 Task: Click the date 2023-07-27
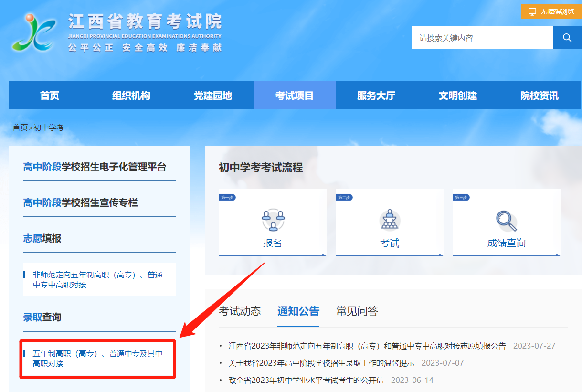click(x=534, y=346)
